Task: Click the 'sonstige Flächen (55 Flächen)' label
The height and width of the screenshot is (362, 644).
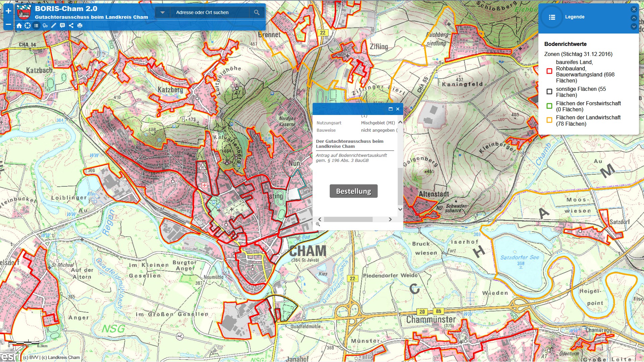Action: pyautogui.click(x=581, y=92)
